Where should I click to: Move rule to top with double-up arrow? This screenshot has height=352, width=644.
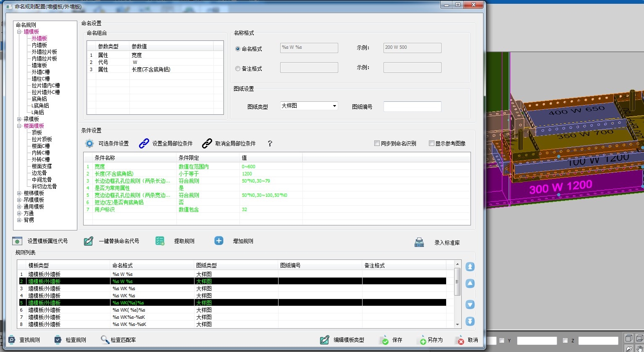[x=470, y=267]
